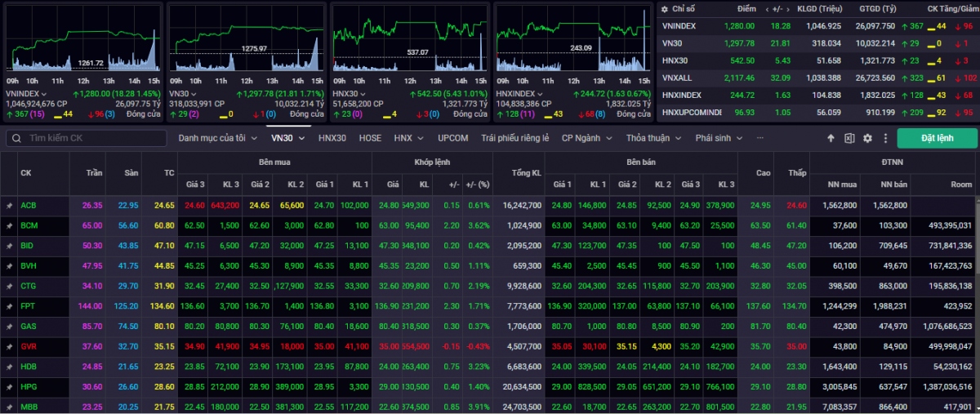This screenshot has width=980, height=414.
Task: Click the FPT ticker symbol
Action: pyautogui.click(x=29, y=305)
